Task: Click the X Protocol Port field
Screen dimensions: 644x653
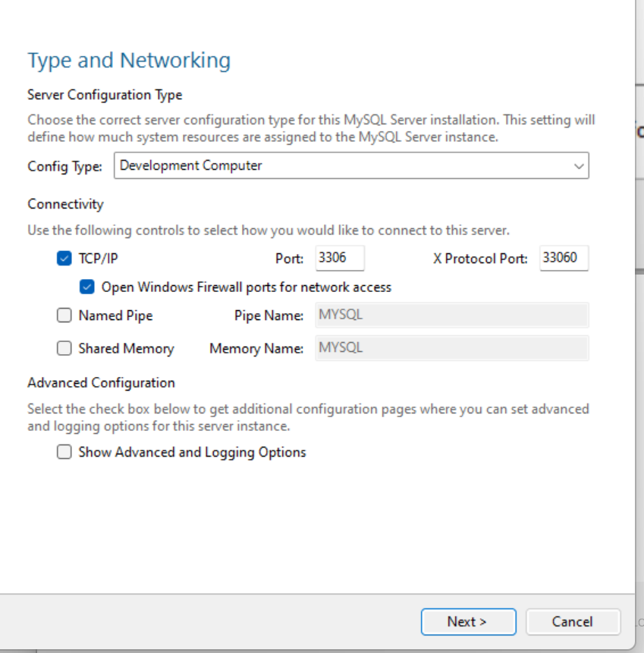Action: [564, 258]
